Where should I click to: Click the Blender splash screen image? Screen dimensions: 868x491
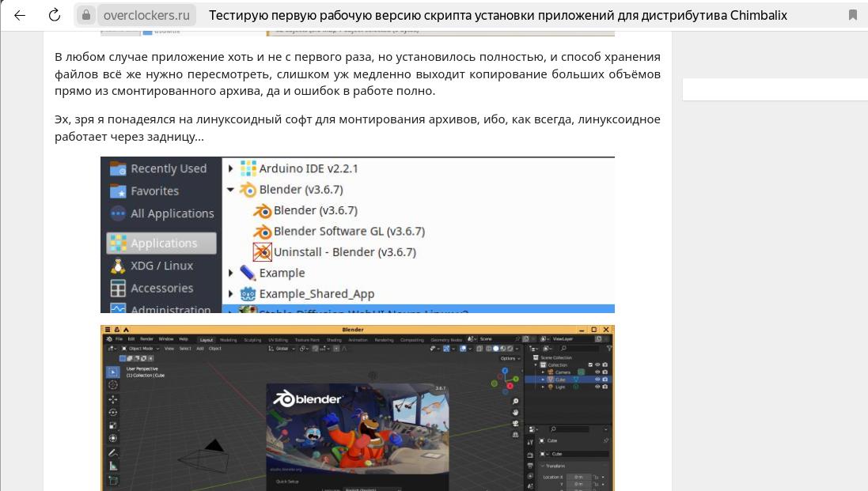coord(358,429)
